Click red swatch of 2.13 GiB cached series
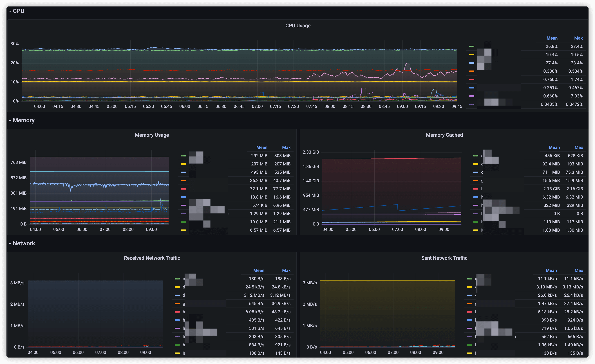Image resolution: width=595 pixels, height=364 pixels. coord(476,189)
